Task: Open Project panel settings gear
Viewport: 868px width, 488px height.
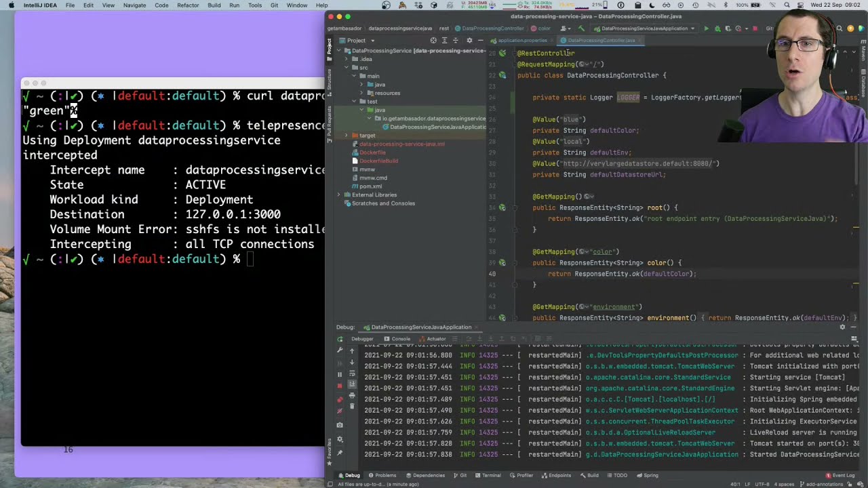Action: point(469,40)
